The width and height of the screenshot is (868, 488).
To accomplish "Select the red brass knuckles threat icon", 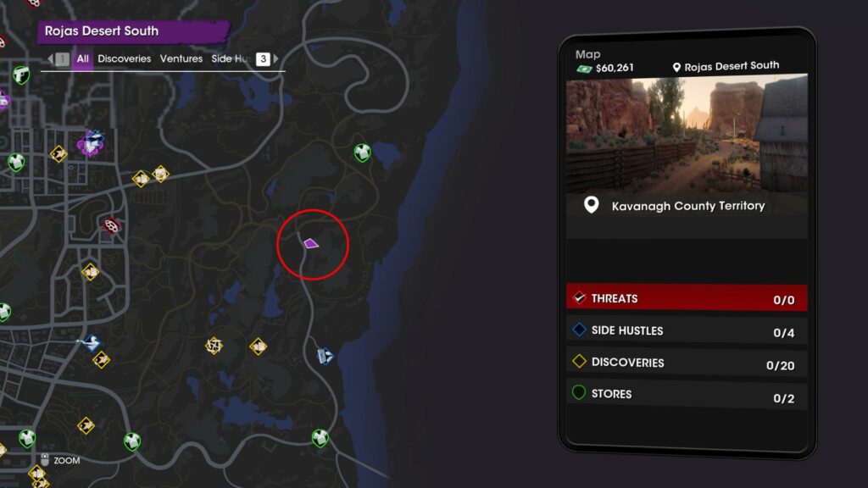I will pos(111,225).
